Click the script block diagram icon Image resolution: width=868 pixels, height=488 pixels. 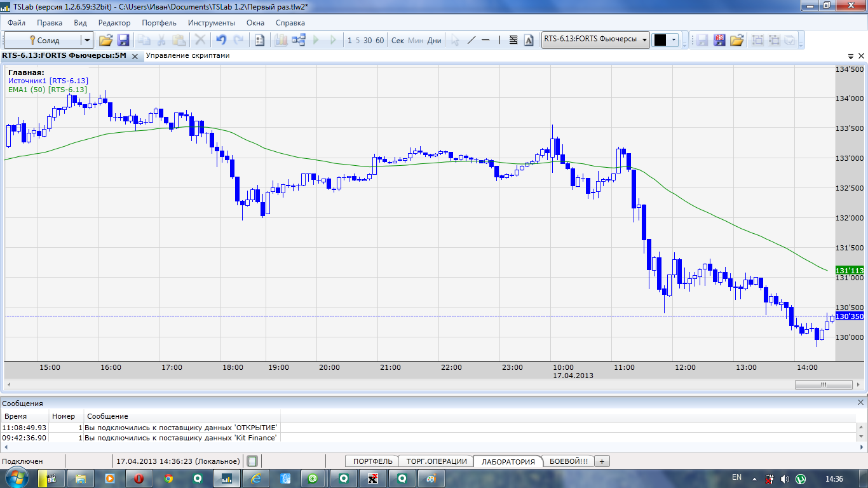click(299, 40)
